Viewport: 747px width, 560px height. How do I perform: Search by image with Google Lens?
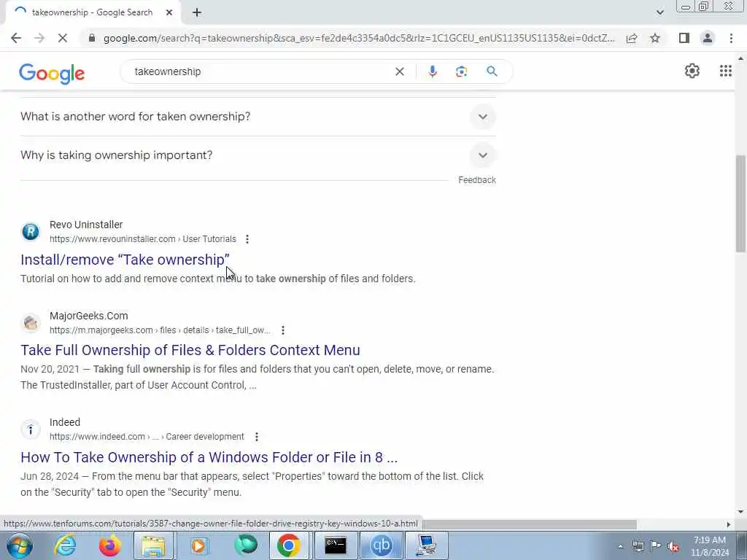click(x=461, y=71)
